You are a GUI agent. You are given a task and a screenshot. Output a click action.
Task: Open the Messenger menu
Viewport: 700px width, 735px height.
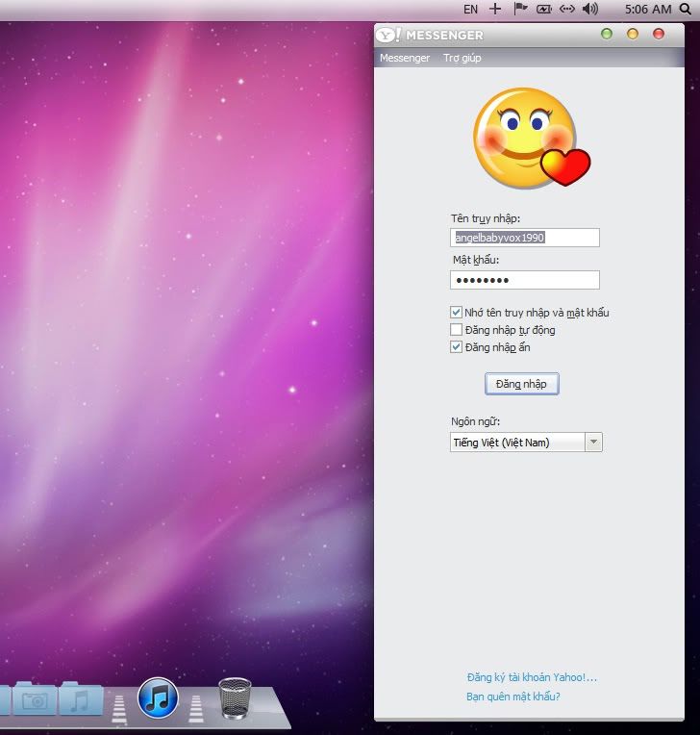pyautogui.click(x=405, y=58)
